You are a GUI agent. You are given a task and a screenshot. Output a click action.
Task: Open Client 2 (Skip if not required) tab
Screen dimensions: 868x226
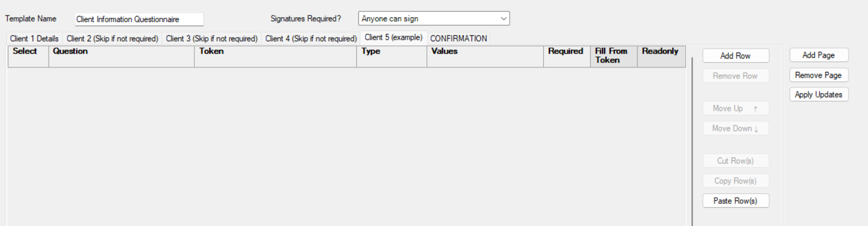[x=112, y=39]
